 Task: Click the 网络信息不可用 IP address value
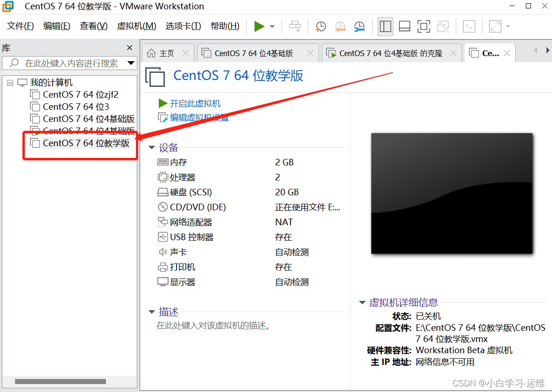(x=445, y=362)
